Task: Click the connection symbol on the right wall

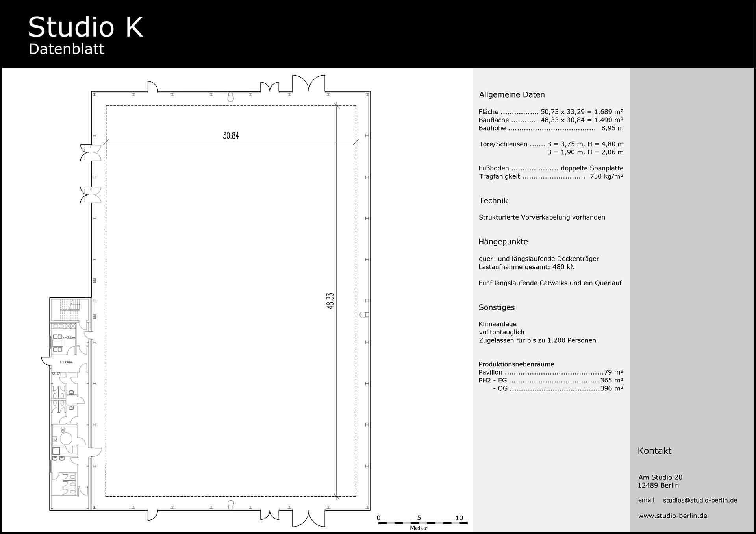Action: (364, 315)
